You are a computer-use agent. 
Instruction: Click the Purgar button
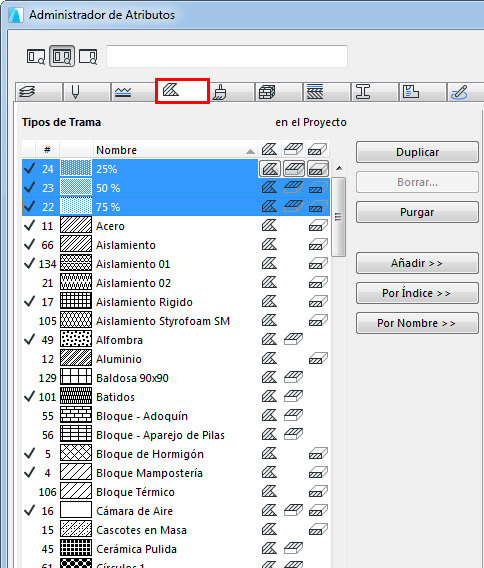[417, 212]
